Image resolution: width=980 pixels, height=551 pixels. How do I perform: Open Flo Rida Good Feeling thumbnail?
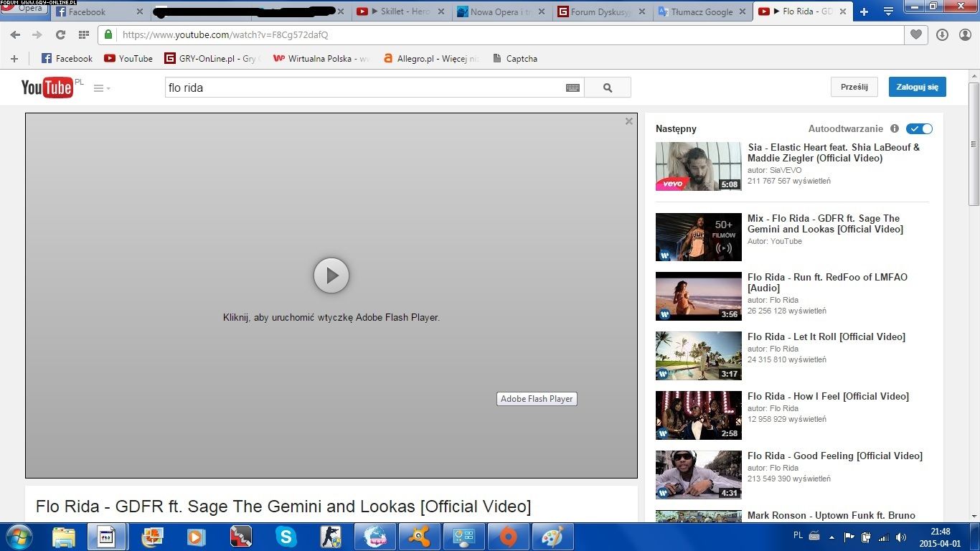pyautogui.click(x=698, y=475)
